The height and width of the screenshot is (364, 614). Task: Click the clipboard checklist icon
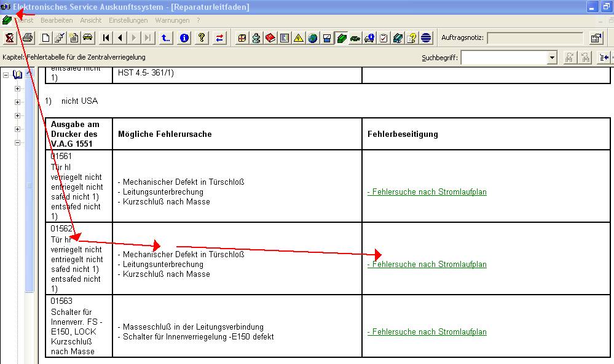384,38
